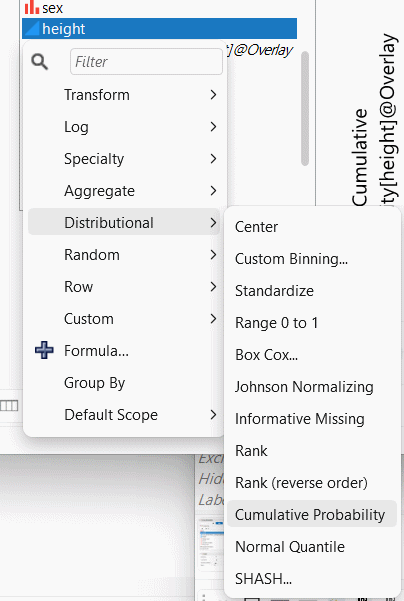Open the Log submenu
404x601 pixels.
point(124,126)
